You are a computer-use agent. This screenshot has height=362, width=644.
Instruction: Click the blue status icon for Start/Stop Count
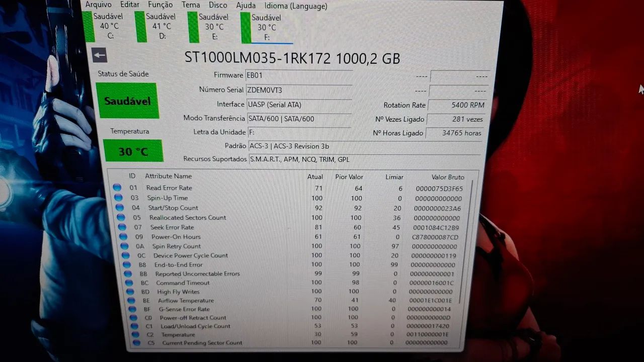(119, 207)
